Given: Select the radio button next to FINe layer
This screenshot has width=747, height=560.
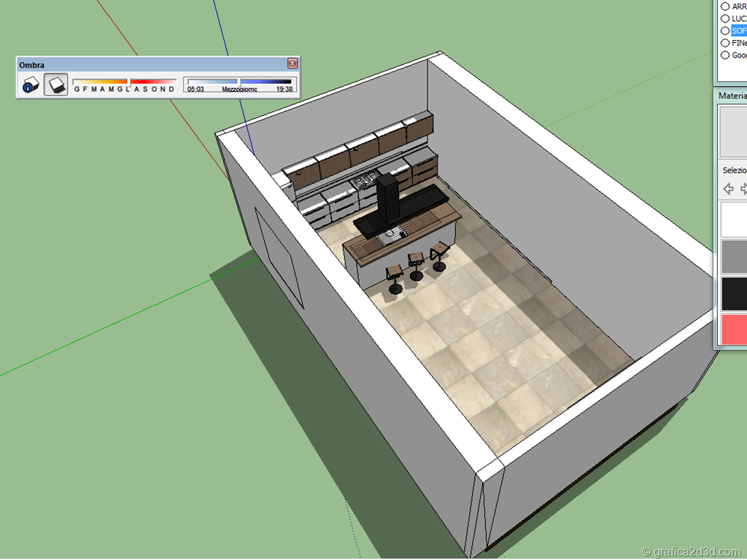Looking at the screenshot, I should point(725,43).
